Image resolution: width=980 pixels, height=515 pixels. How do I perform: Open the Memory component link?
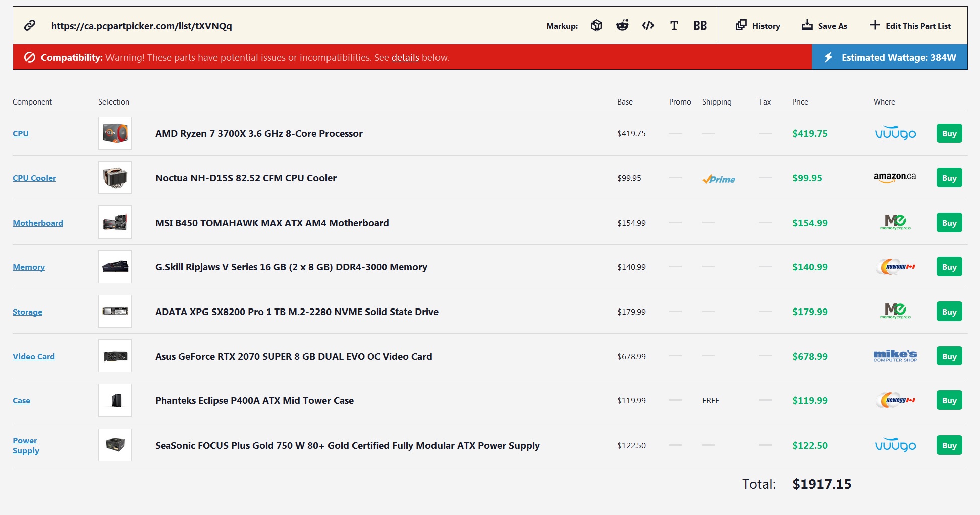click(29, 267)
